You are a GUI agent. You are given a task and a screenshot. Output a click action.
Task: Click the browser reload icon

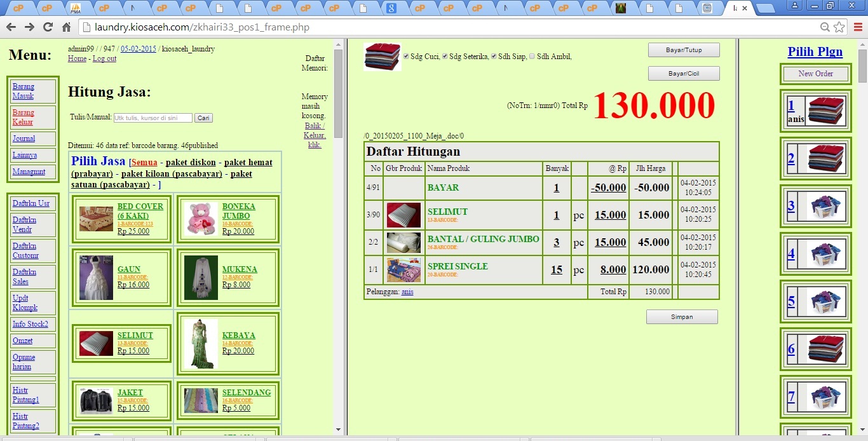[48, 27]
